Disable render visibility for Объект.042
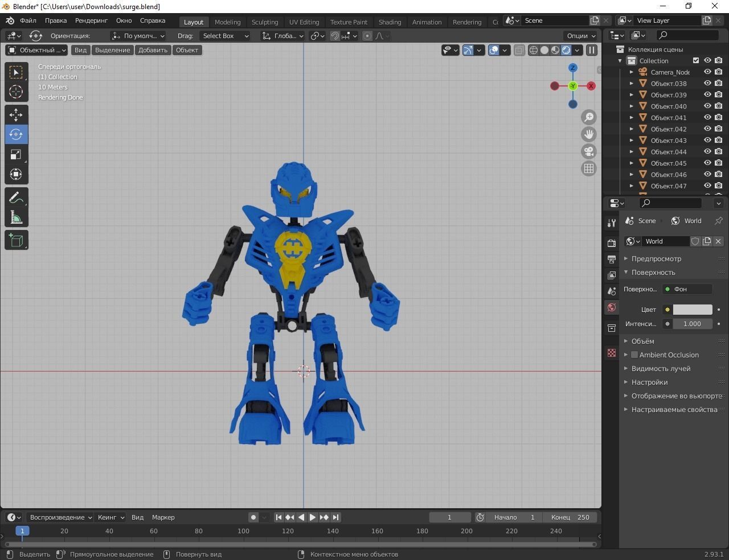Screen dimensions: 729x560 tap(718, 129)
